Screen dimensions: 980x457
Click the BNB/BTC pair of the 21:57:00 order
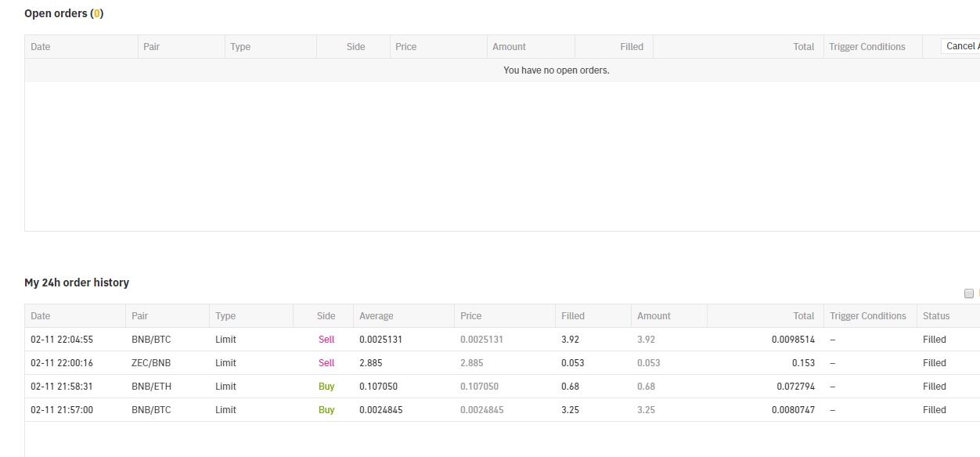151,410
